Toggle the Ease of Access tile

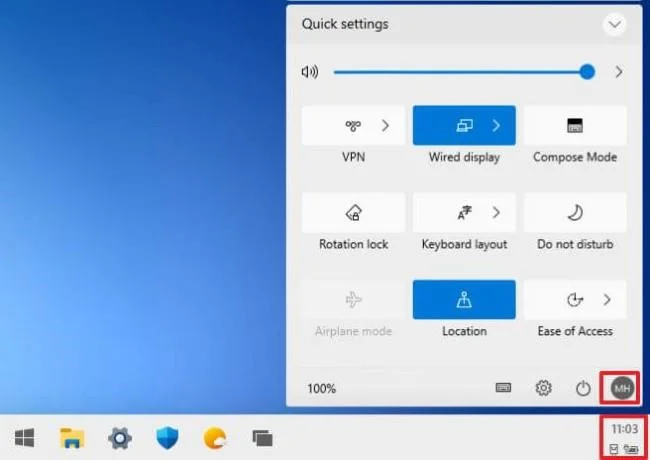(x=575, y=300)
